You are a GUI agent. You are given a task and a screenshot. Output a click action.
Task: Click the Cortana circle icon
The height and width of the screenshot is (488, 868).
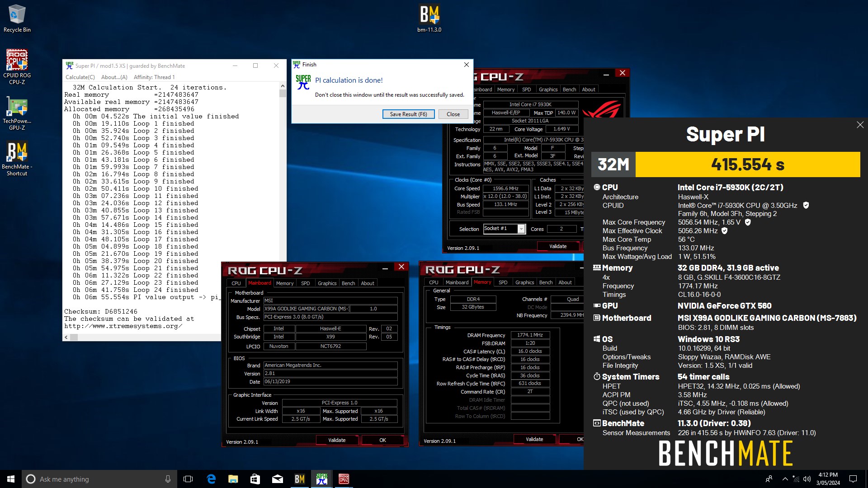pyautogui.click(x=31, y=479)
